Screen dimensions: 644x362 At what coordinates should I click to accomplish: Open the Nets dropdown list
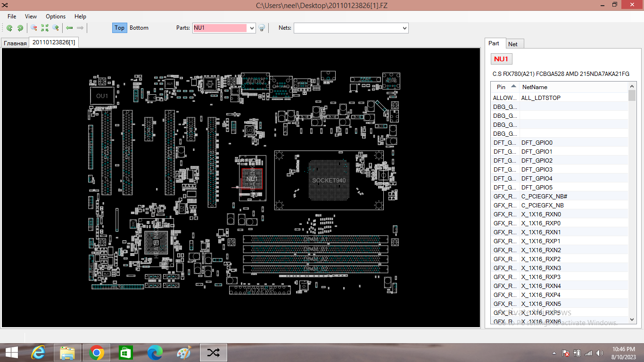coord(405,28)
